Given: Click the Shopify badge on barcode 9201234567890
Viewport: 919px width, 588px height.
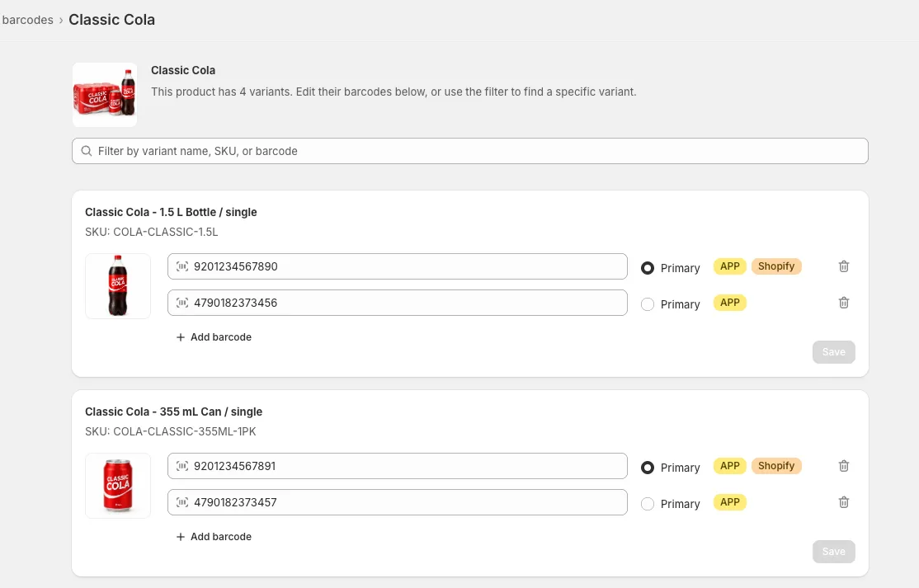Looking at the screenshot, I should pyautogui.click(x=776, y=266).
